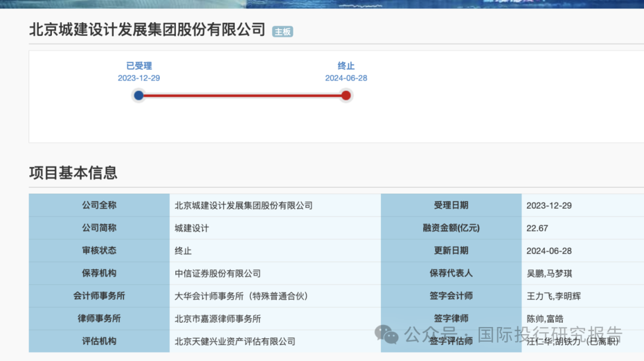Click the value 大华会计师事务所（特殊普通合伙）
Image resolution: width=644 pixels, height=361 pixels.
[241, 296]
